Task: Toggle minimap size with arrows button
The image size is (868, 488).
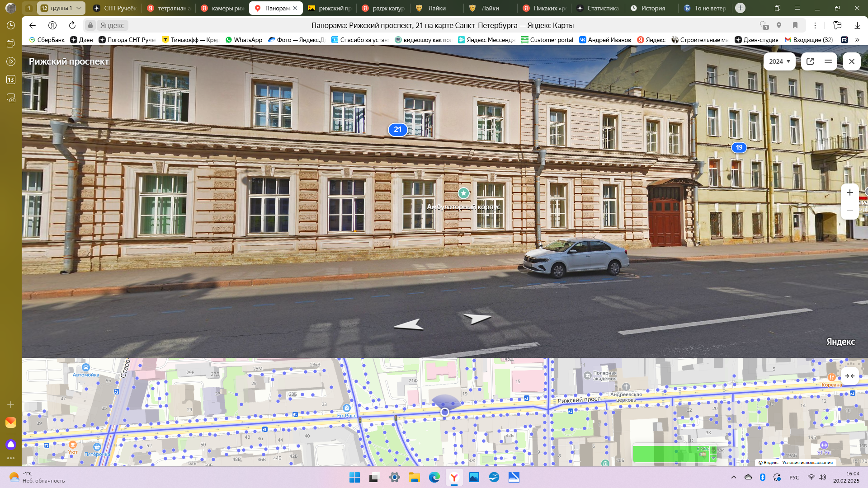Action: 849,376
